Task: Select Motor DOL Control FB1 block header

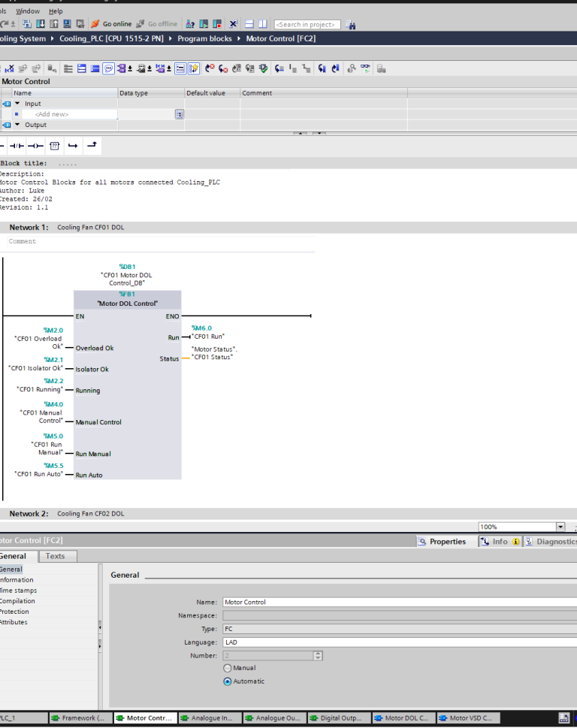Action: coord(127,299)
